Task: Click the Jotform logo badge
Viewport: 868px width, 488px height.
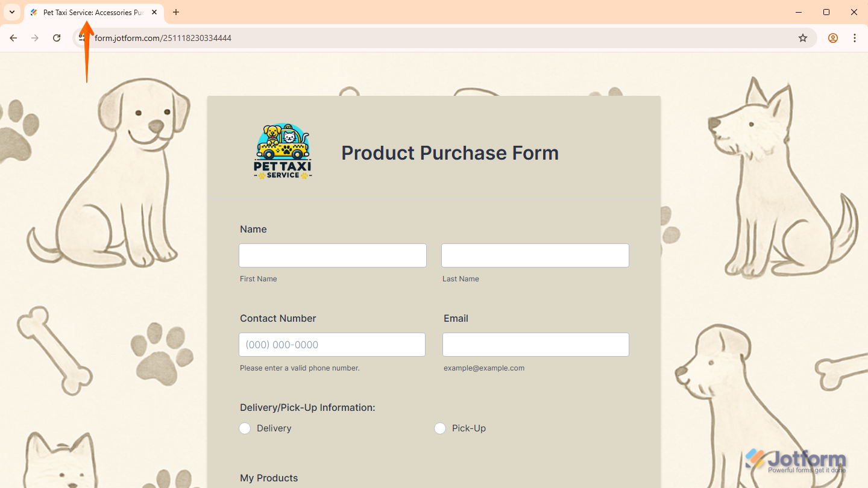Action: (796, 461)
